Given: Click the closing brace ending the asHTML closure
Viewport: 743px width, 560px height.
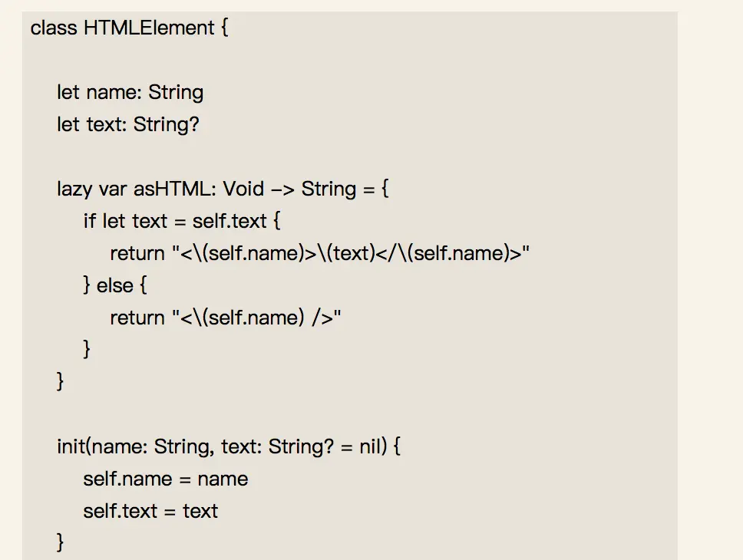Looking at the screenshot, I should click(61, 381).
